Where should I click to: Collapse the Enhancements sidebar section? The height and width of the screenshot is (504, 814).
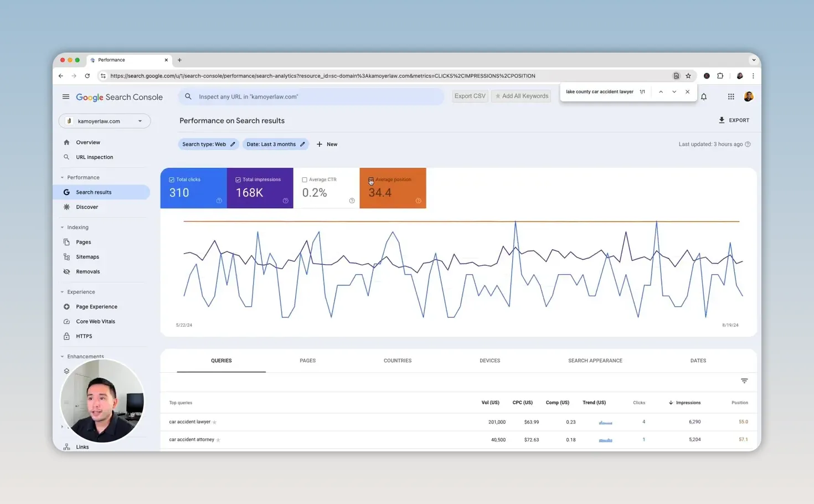62,357
